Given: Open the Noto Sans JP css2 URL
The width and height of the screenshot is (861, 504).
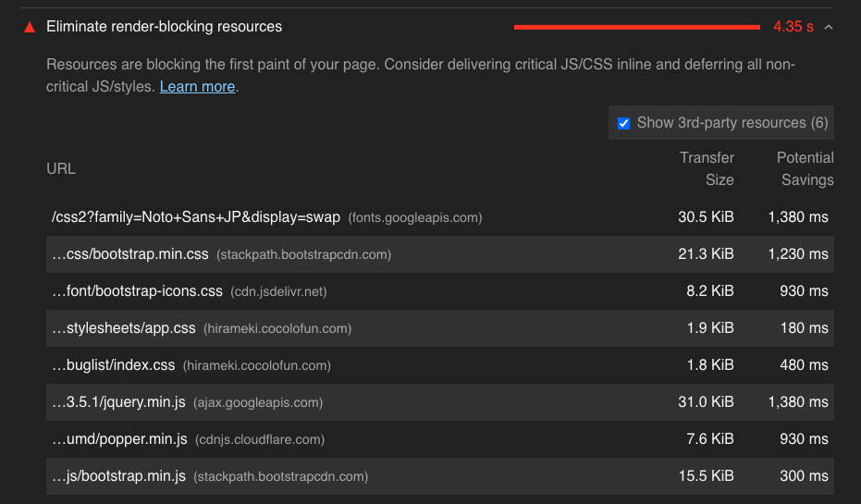Looking at the screenshot, I should point(196,217).
